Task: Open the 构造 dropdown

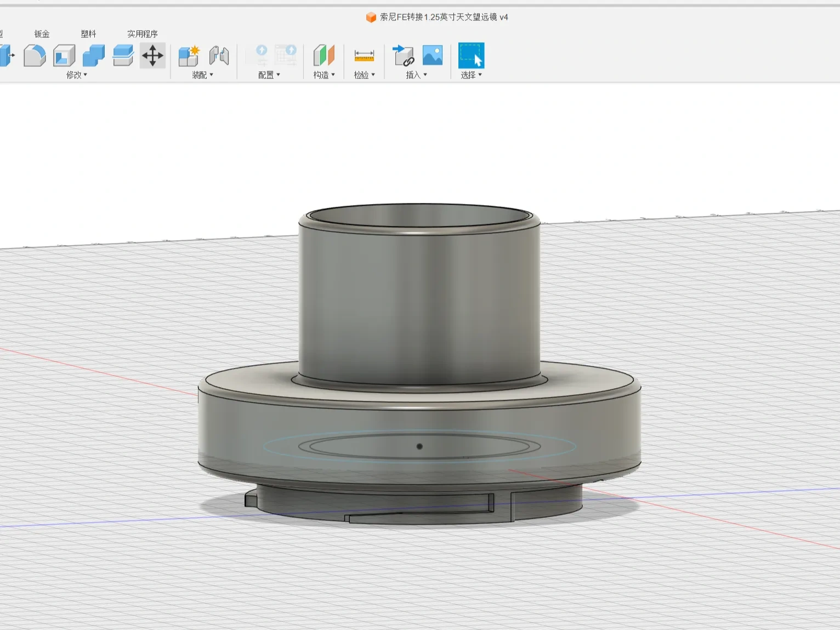Action: click(x=323, y=75)
